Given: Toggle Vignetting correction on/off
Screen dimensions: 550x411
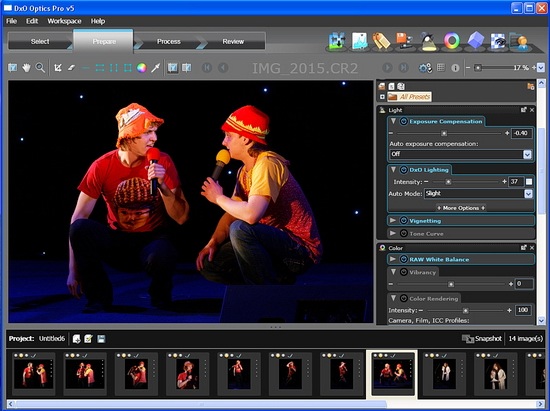Looking at the screenshot, I should 403,221.
